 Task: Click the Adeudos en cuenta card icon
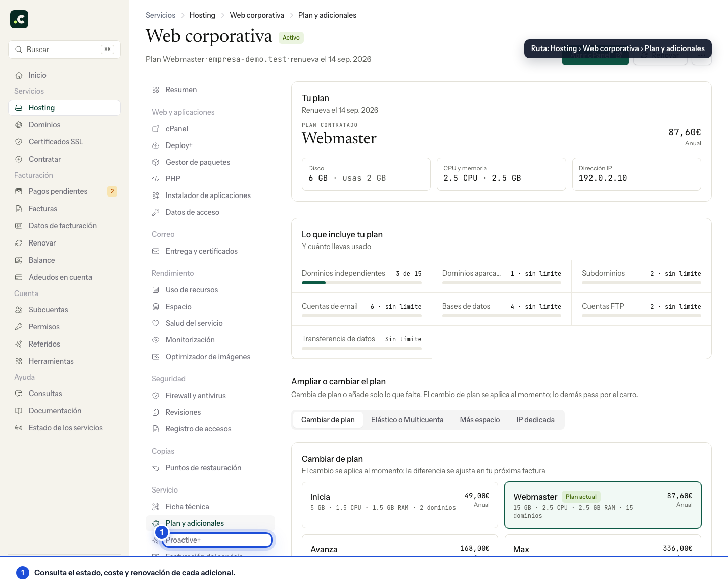point(19,277)
